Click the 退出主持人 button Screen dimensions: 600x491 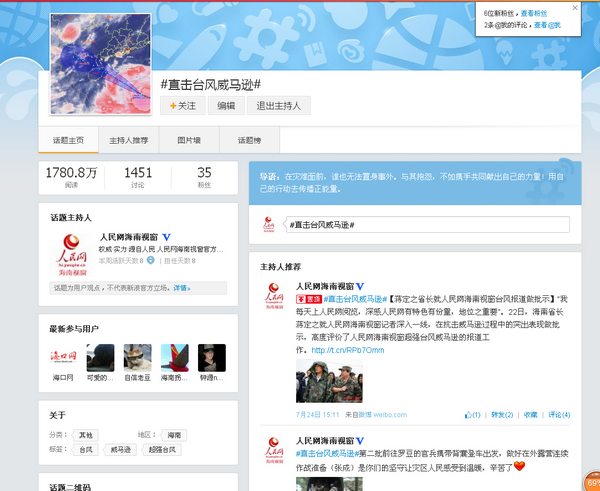[x=279, y=106]
